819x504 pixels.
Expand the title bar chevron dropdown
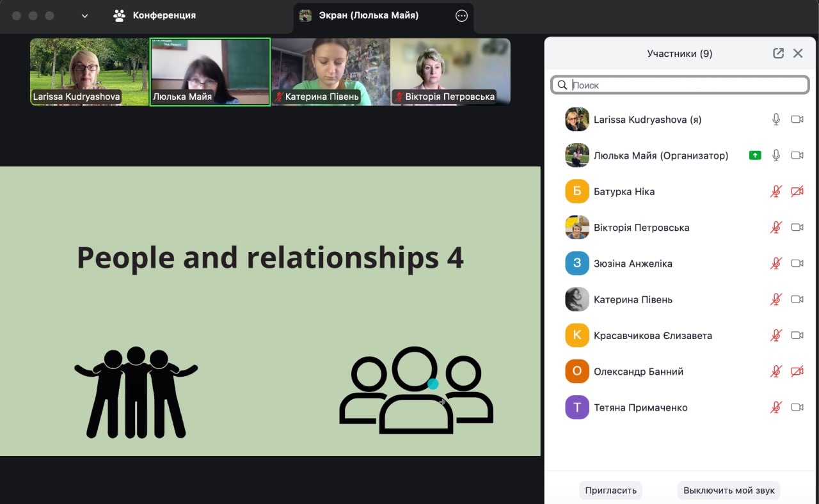(x=84, y=16)
